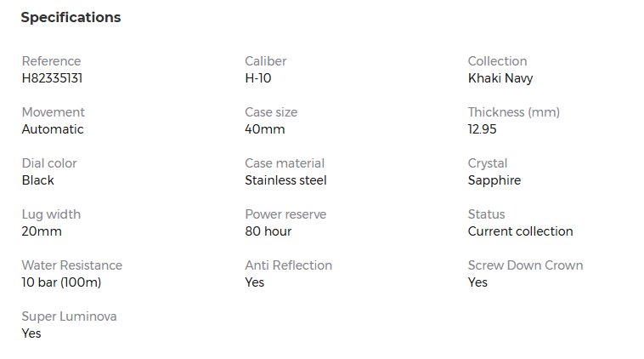
Task: Click the Black dial color value
Action: [x=37, y=180]
